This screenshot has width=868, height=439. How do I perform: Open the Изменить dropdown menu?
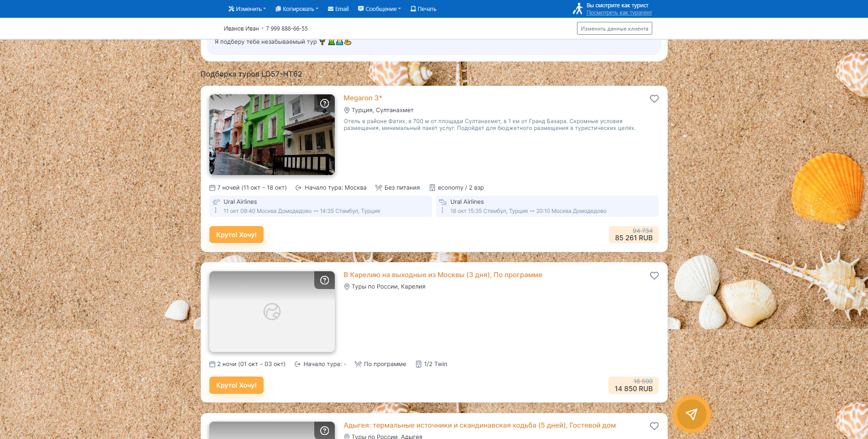(x=247, y=9)
